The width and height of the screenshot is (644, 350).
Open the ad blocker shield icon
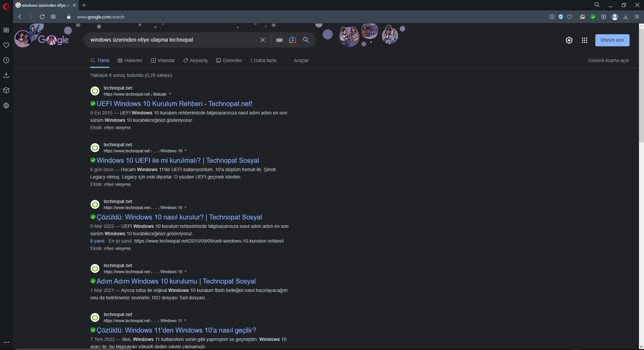click(x=561, y=17)
